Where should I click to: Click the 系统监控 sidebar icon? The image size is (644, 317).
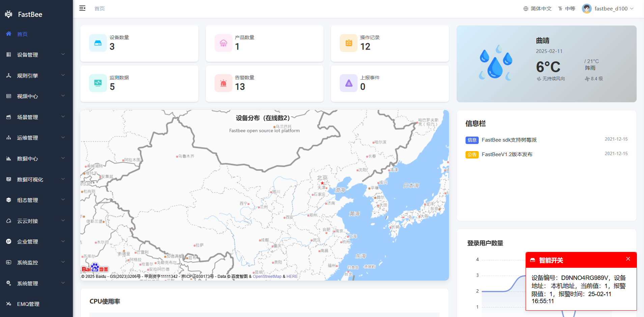(x=9, y=262)
